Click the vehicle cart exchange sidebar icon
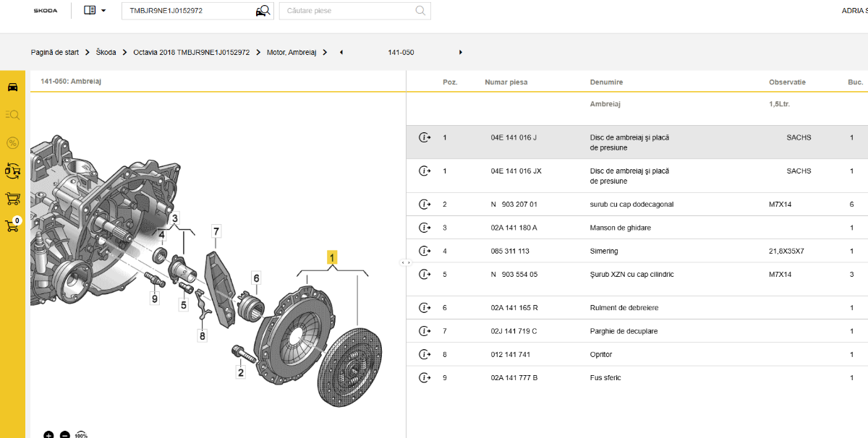 pyautogui.click(x=12, y=171)
